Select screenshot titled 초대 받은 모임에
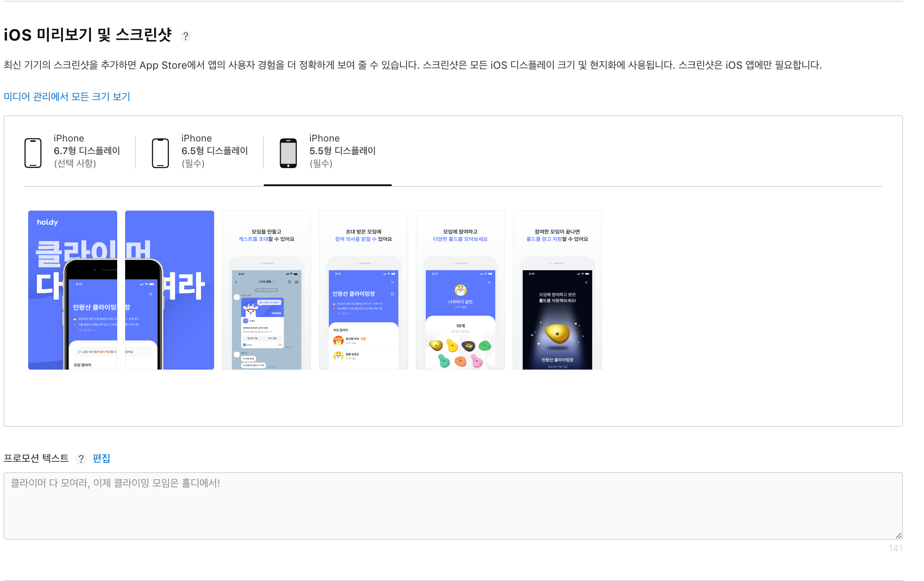The image size is (924, 581). point(363,290)
